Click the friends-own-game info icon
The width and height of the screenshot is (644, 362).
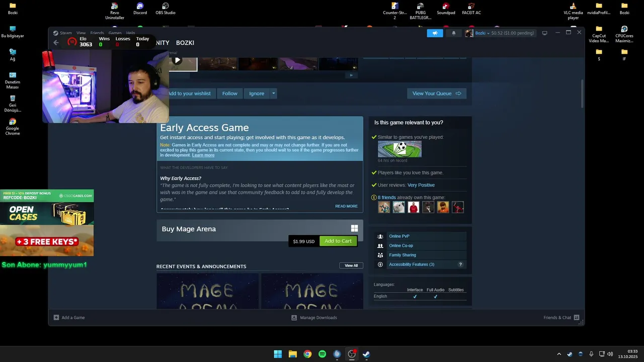374,198
